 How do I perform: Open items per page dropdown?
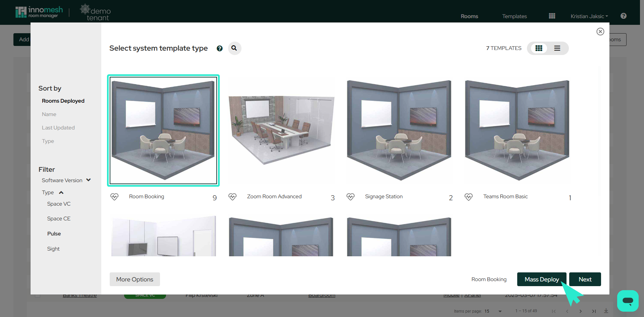coord(494,311)
